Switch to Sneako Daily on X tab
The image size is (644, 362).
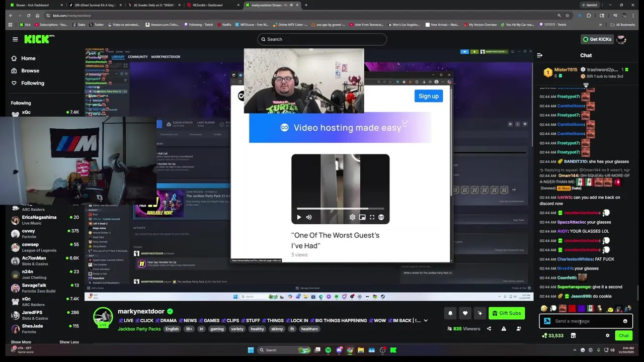click(153, 5)
